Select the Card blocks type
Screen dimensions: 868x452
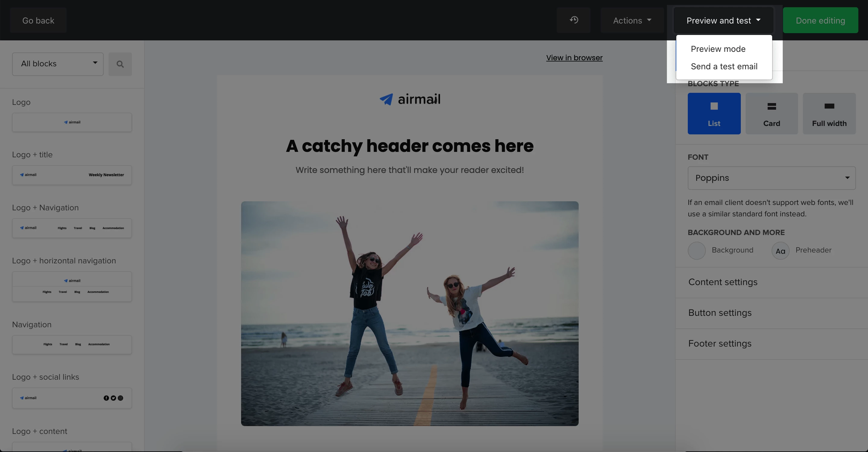coord(771,114)
